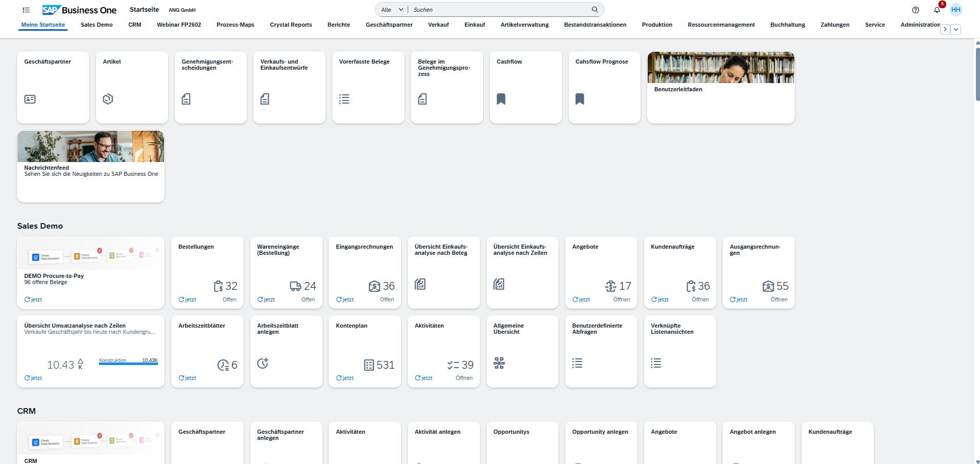
Task: Click the search magnifier icon
Action: pos(594,9)
